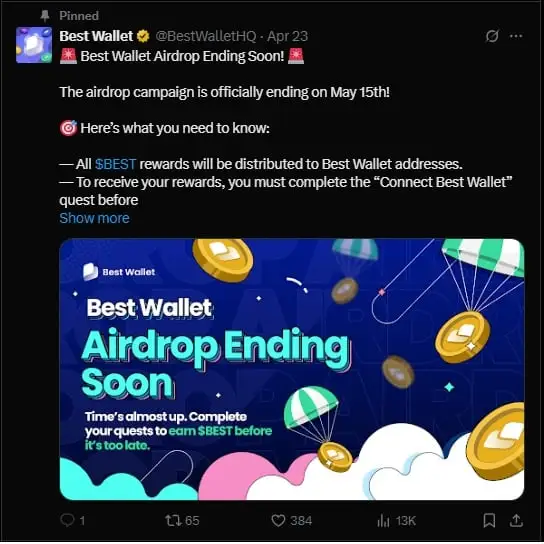The image size is (544, 544).
Task: Open the $BEST cashtag link
Action: 116,164
